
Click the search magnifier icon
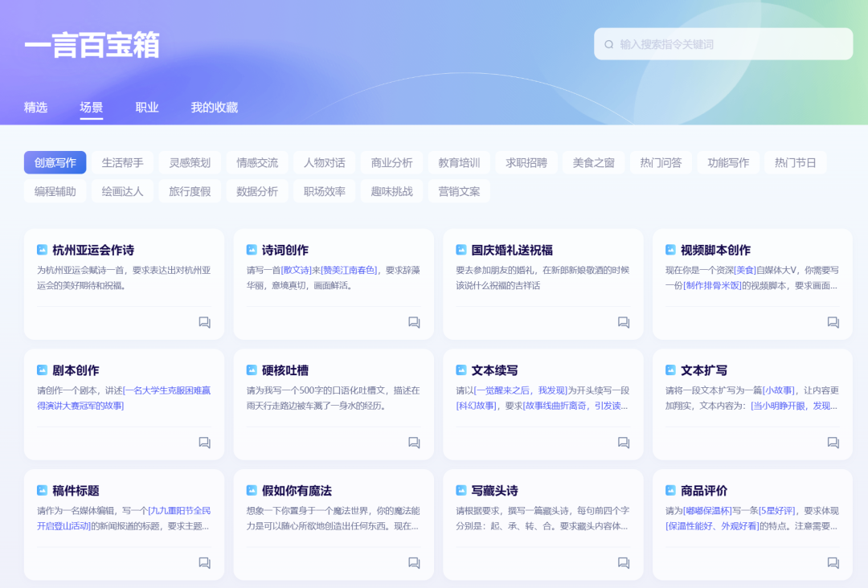coord(609,44)
